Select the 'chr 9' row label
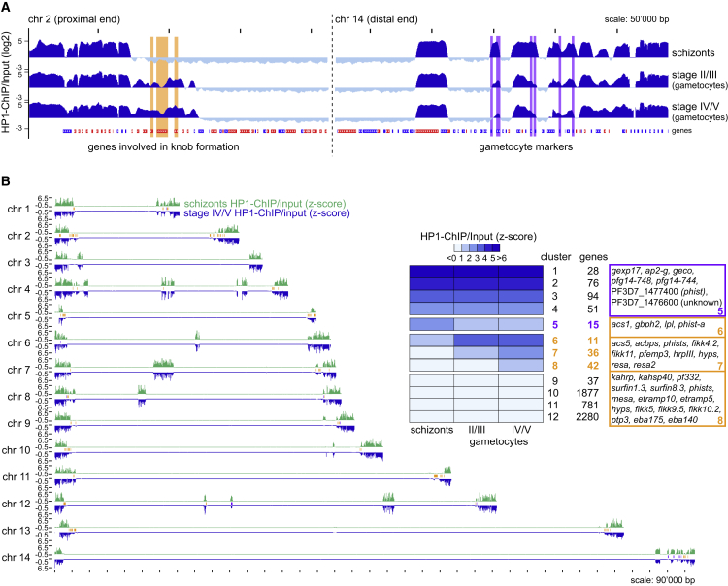 click(18, 424)
